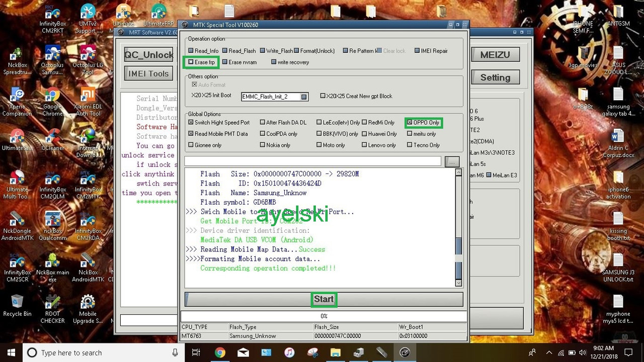
Task: Click the Type here to search box
Action: tap(103, 352)
